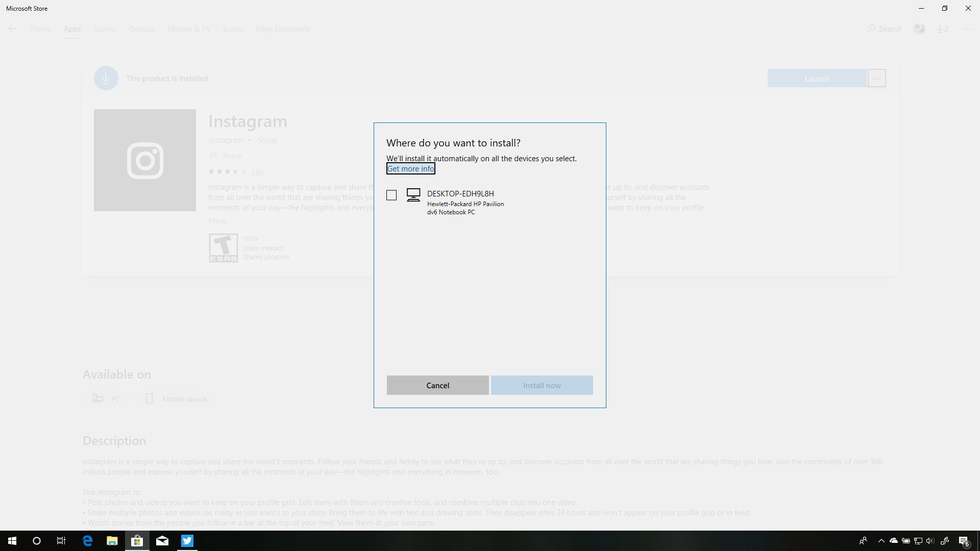The width and height of the screenshot is (980, 551).
Task: Open the Search in Microsoft Store
Action: [x=884, y=29]
